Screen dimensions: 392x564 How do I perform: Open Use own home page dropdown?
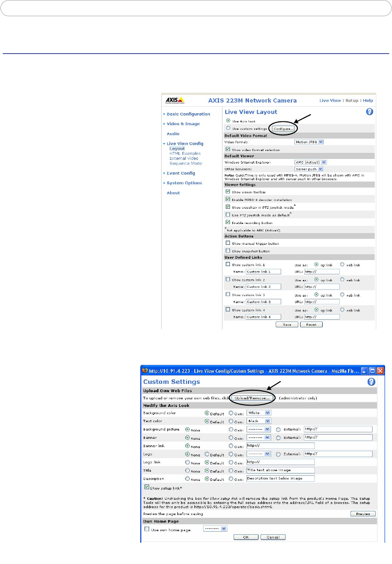pos(216,529)
